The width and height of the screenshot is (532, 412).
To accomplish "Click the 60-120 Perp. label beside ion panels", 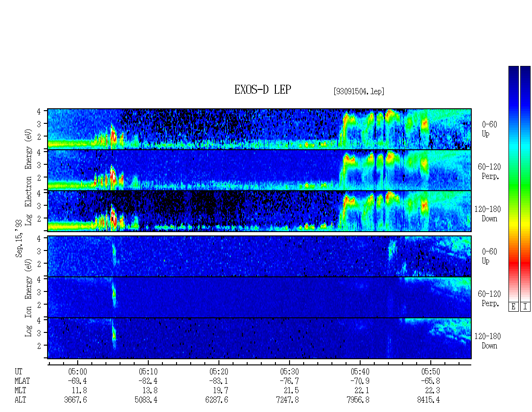I will pyautogui.click(x=489, y=299).
